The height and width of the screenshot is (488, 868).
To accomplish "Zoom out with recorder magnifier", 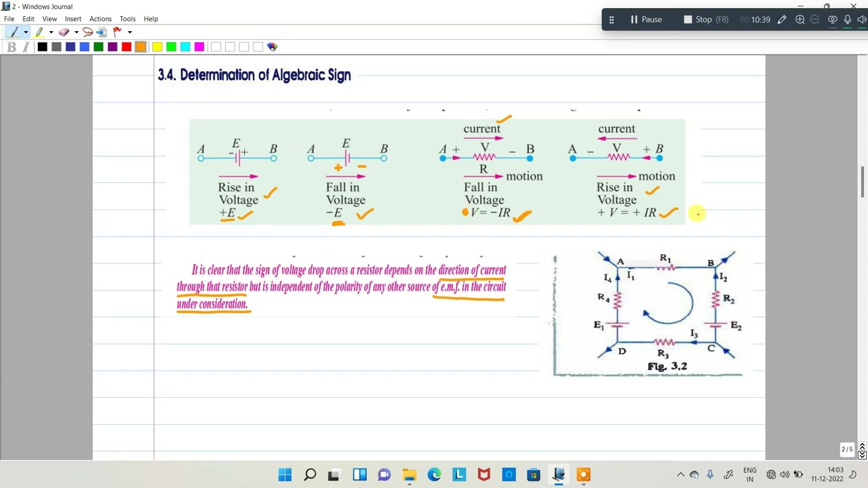I will pyautogui.click(x=815, y=20).
